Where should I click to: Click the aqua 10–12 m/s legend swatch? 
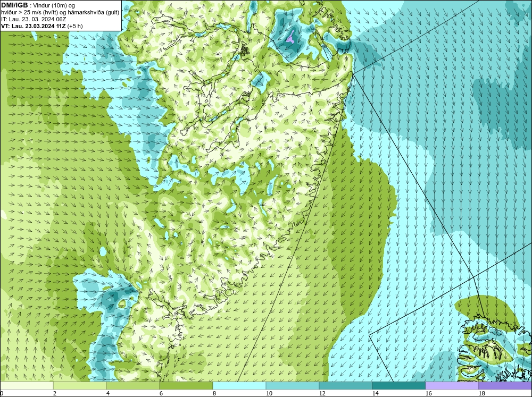click(x=293, y=385)
